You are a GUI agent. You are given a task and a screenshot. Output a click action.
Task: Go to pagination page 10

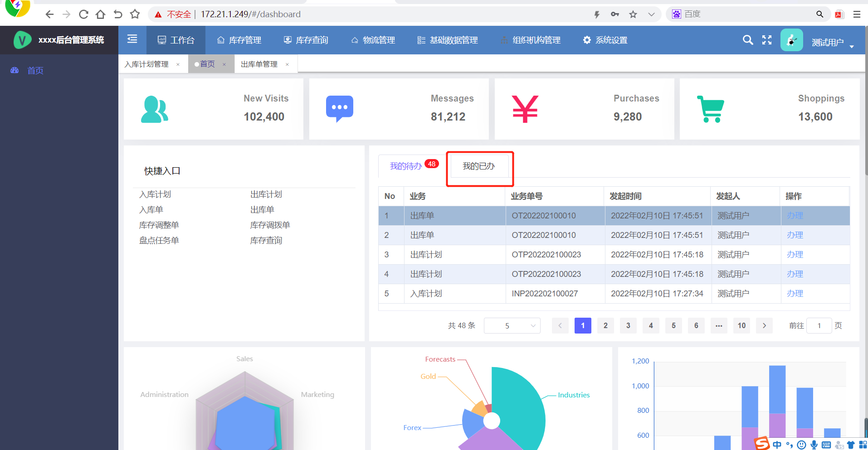[741, 325]
